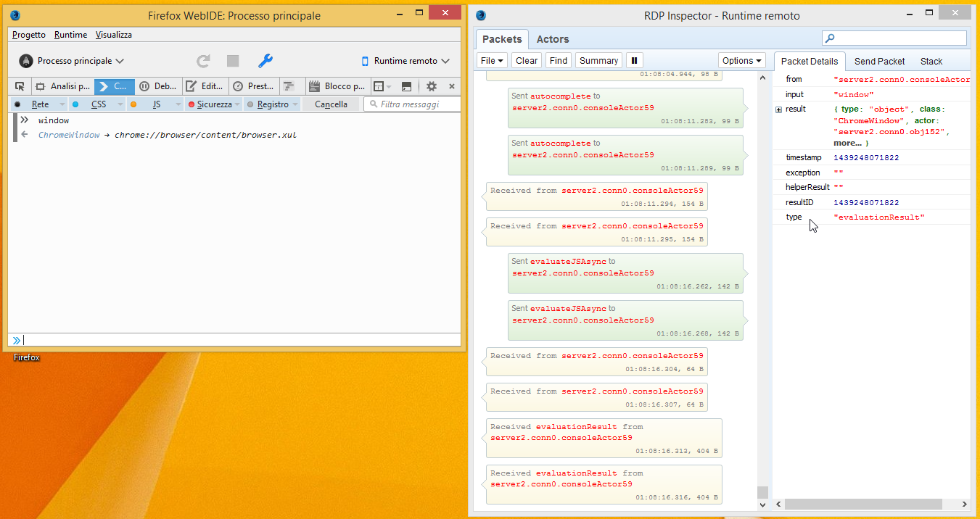Viewport: 980px width, 519px height.
Task: Toggle the Sicurezza console filter
Action: pos(210,104)
